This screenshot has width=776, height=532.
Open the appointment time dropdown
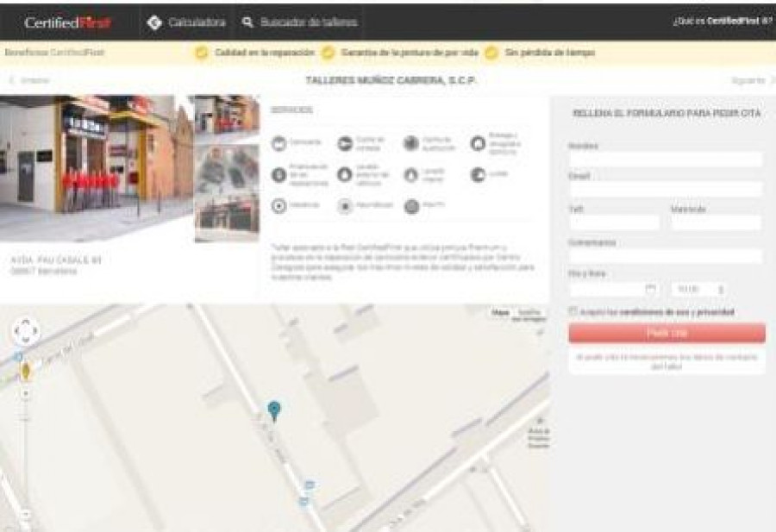point(700,289)
